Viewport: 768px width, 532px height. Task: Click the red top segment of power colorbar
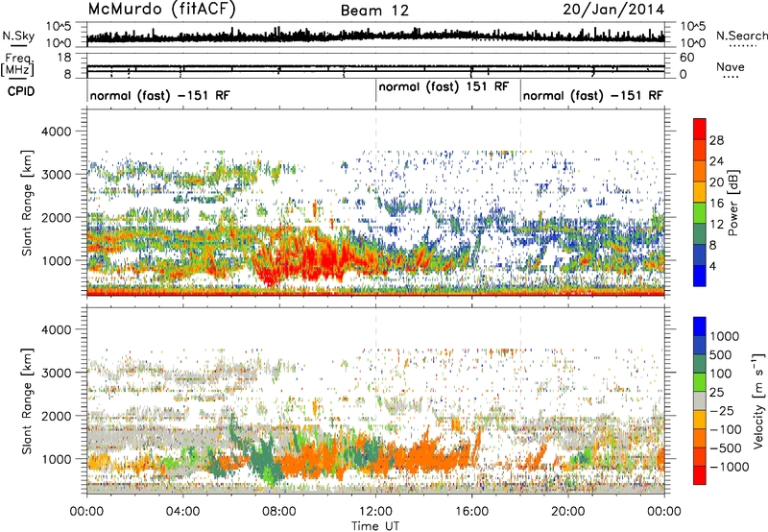[700, 130]
